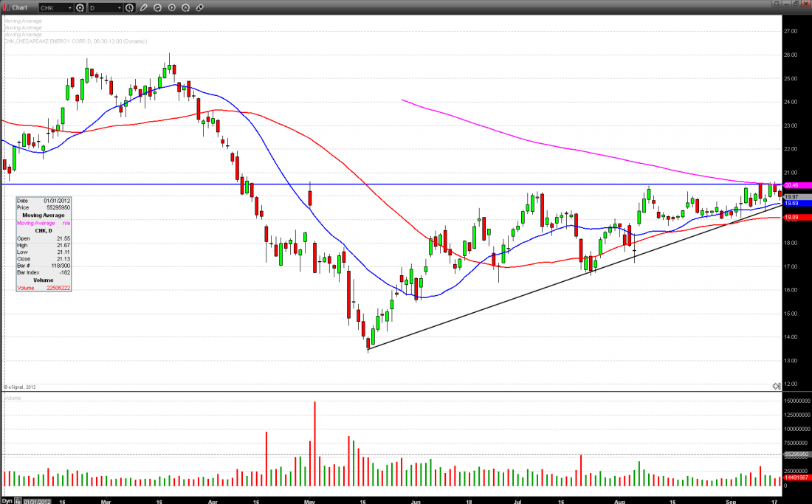The width and height of the screenshot is (812, 504).
Task: Click the circled A alerts icon
Action: point(186,7)
